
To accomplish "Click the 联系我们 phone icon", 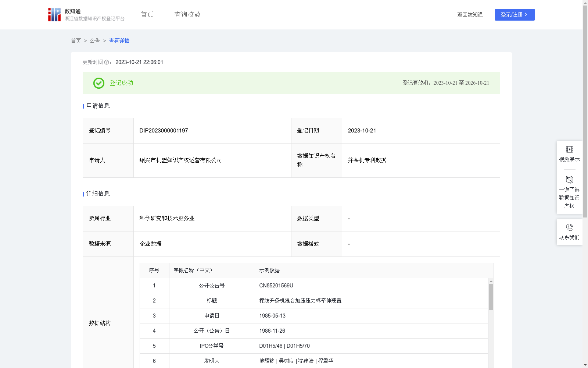I will 570,227.
